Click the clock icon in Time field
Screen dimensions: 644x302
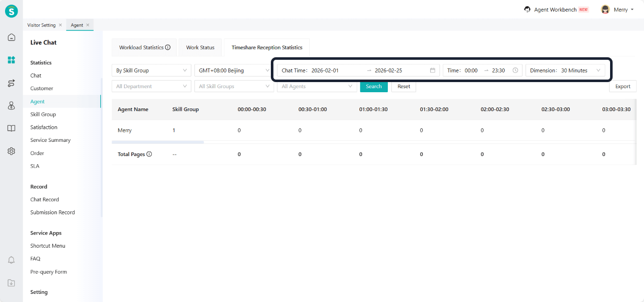point(515,70)
